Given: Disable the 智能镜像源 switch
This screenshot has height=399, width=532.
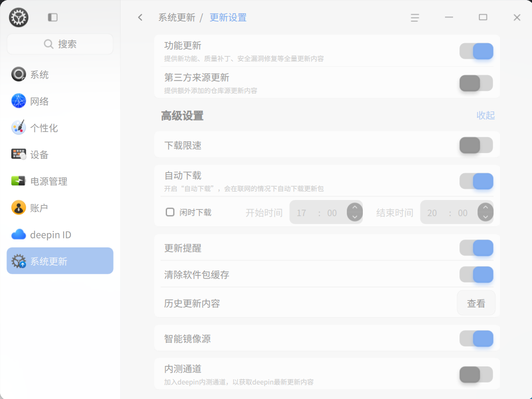Looking at the screenshot, I should pyautogui.click(x=476, y=339).
